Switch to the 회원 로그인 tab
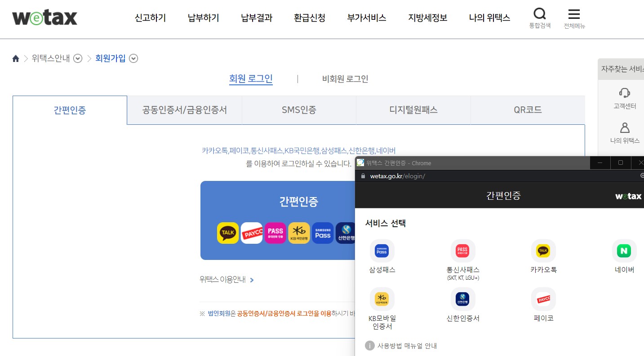Image resolution: width=644 pixels, height=356 pixels. coord(251,79)
